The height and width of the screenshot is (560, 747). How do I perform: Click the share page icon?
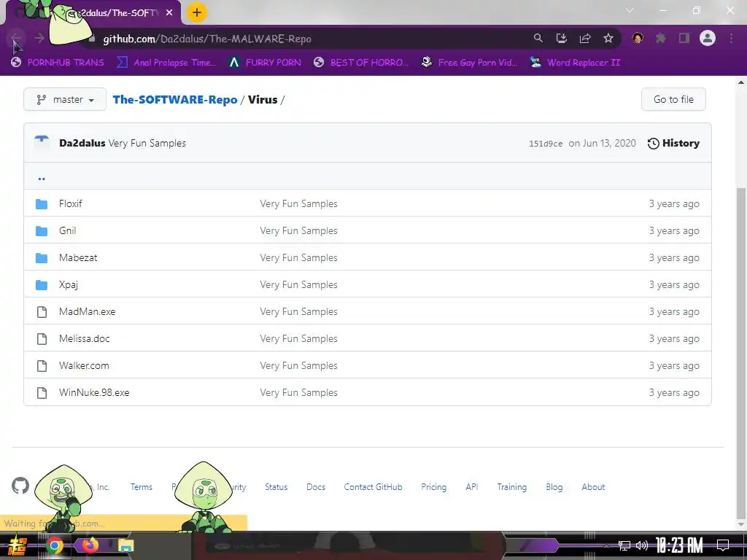point(585,38)
